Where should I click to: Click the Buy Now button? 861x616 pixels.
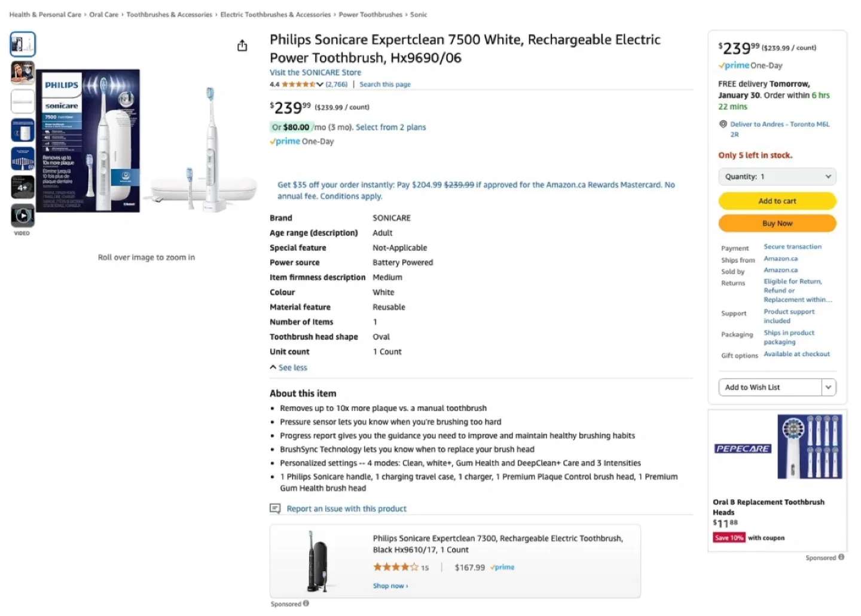[777, 223]
